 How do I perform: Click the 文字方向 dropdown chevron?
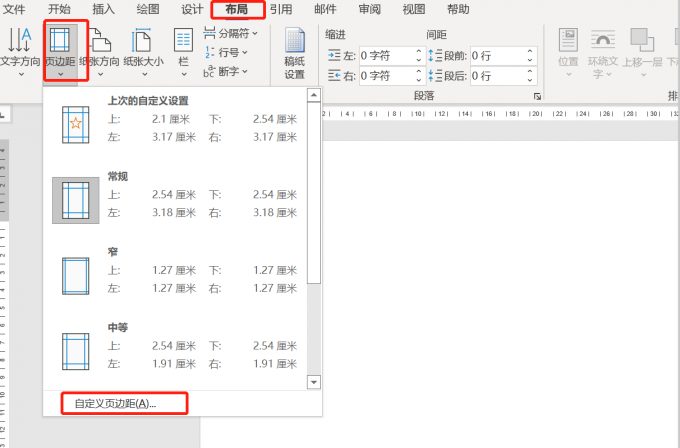(21, 75)
